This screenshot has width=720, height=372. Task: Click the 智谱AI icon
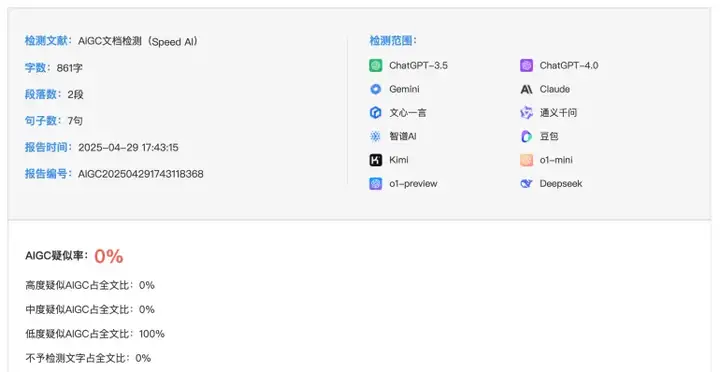point(376,136)
